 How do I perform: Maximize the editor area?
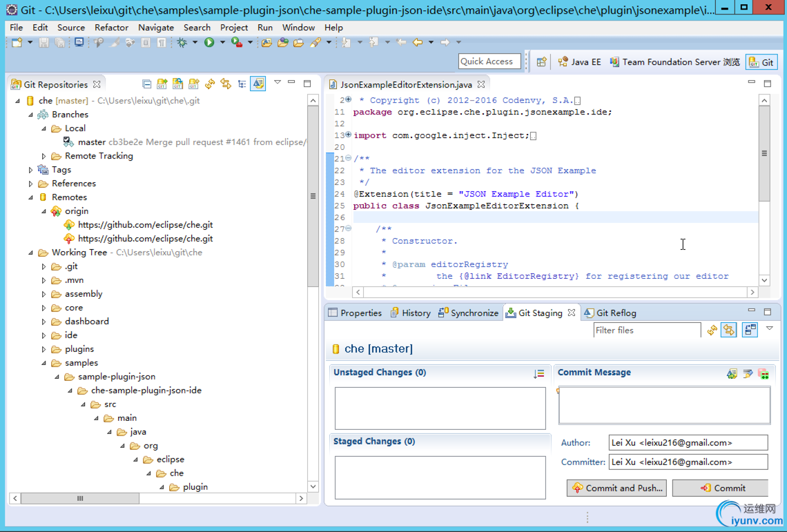(768, 83)
